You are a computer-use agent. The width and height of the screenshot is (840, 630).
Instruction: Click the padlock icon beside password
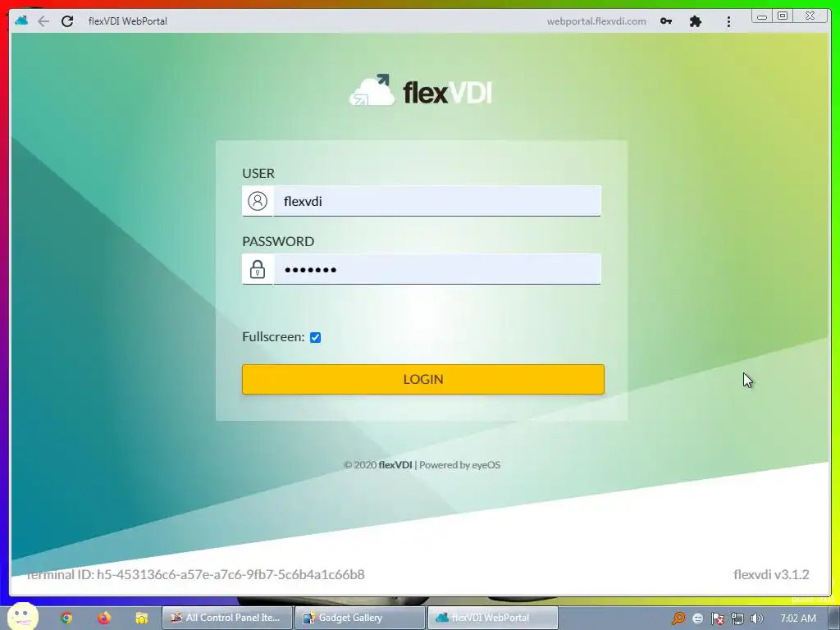[x=257, y=269]
